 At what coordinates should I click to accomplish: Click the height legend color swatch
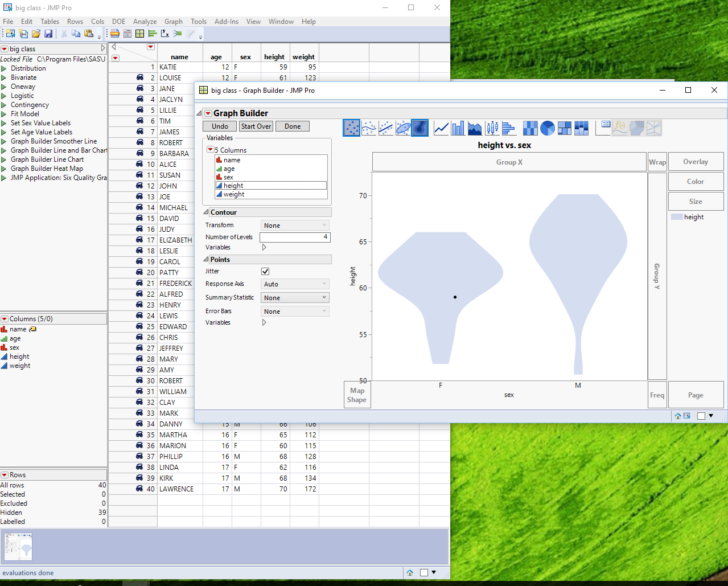(676, 217)
